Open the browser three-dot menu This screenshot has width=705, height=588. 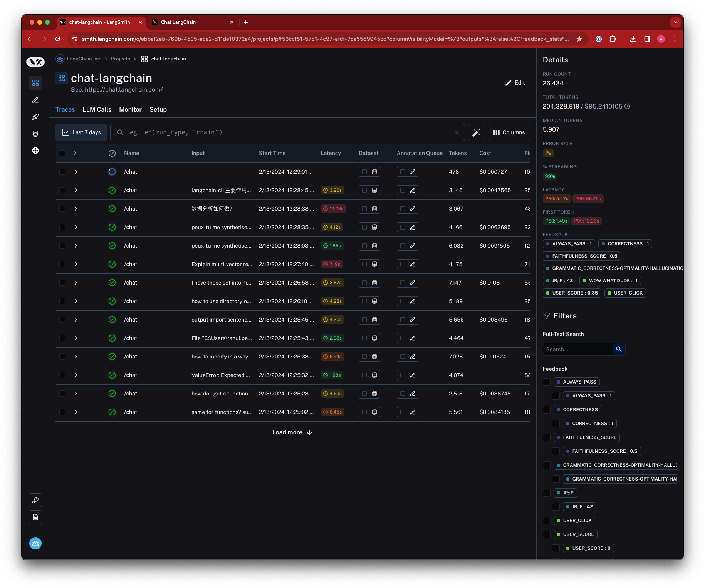pos(675,39)
